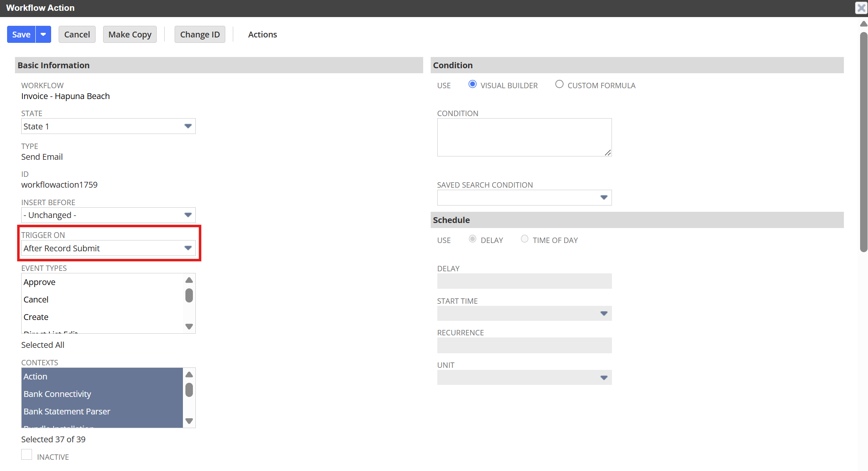Check the Inactive checkbox
This screenshot has height=471, width=868.
[x=27, y=455]
